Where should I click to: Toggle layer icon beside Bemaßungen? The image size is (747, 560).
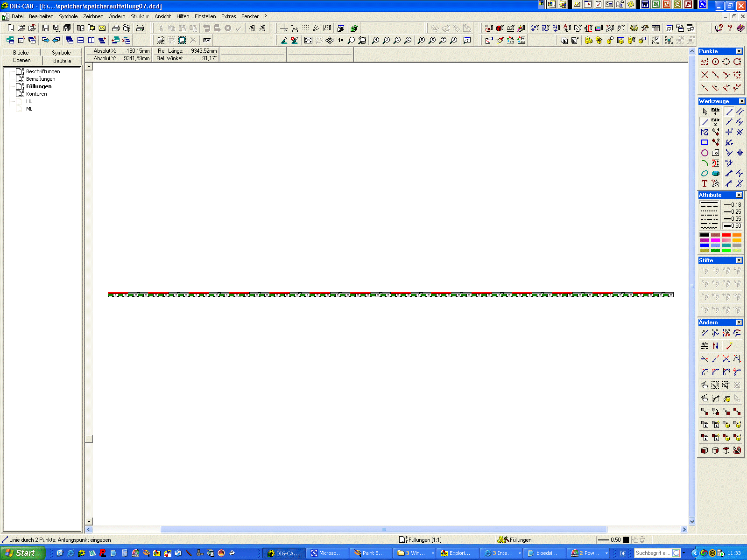click(x=19, y=79)
